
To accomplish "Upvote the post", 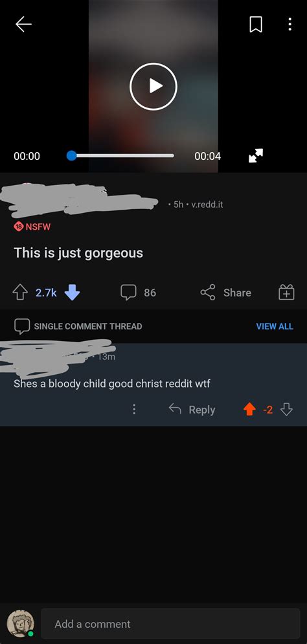I will tap(20, 293).
